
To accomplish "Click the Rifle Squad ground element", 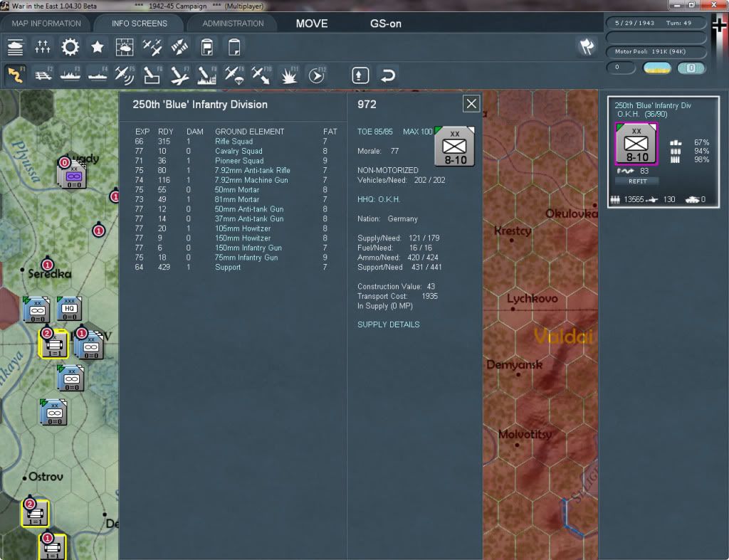I will pyautogui.click(x=234, y=142).
